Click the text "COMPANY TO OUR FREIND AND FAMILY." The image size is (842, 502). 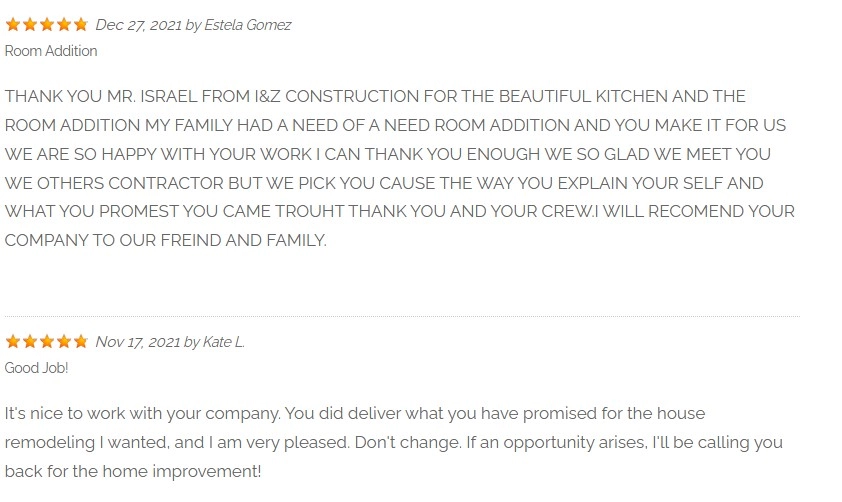pos(166,241)
